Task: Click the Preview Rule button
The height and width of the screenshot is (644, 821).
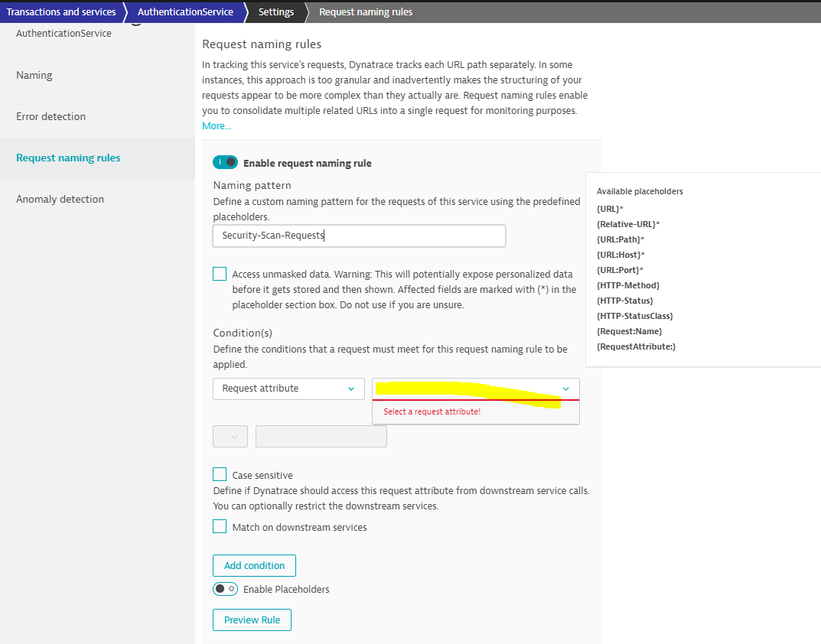Action: [x=252, y=620]
